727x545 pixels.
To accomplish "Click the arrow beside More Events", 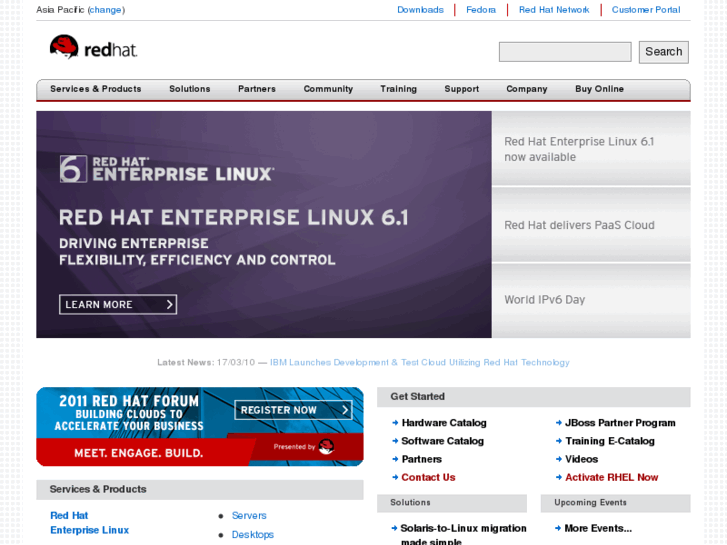I will [559, 528].
